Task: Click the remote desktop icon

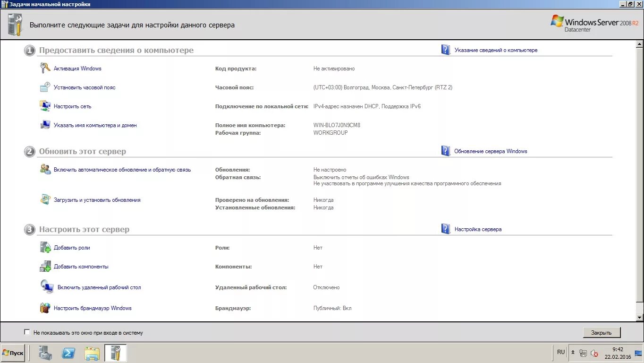Action: click(x=47, y=287)
